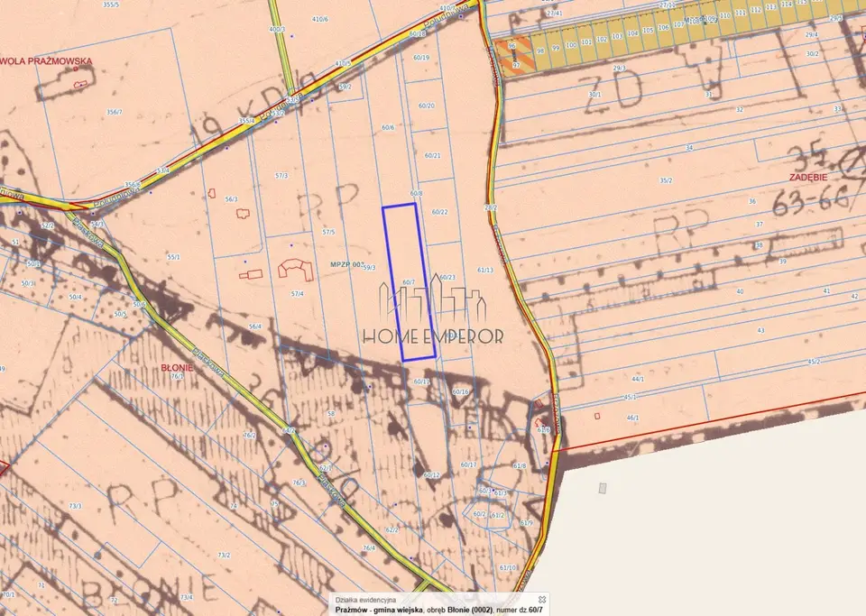Click the Home Emperor watermark logo
The image size is (866, 616).
[x=434, y=309]
